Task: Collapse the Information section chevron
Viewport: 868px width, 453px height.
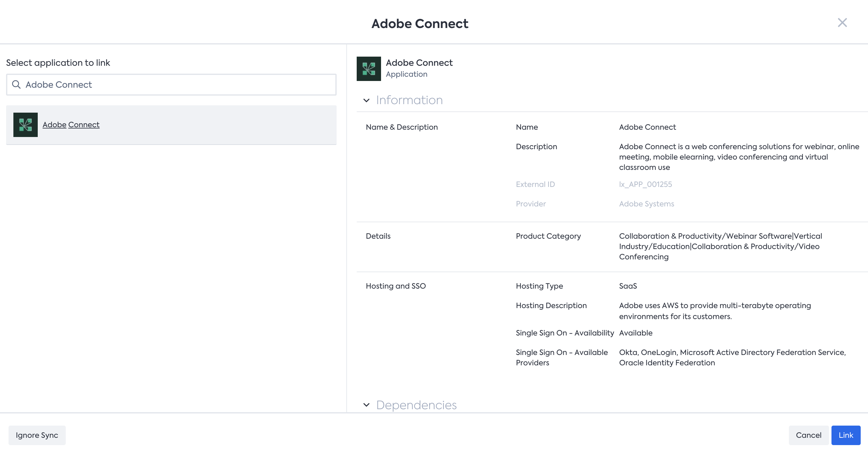Action: [366, 100]
